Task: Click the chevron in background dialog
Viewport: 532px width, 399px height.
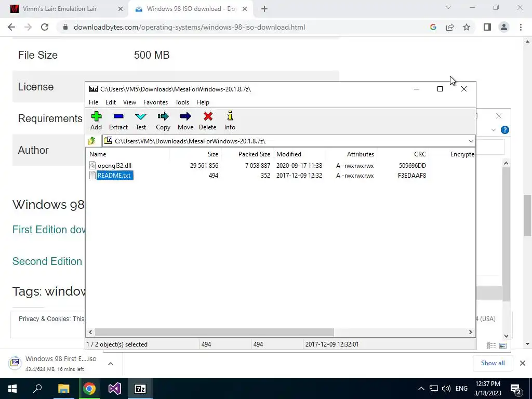Action: click(494, 130)
